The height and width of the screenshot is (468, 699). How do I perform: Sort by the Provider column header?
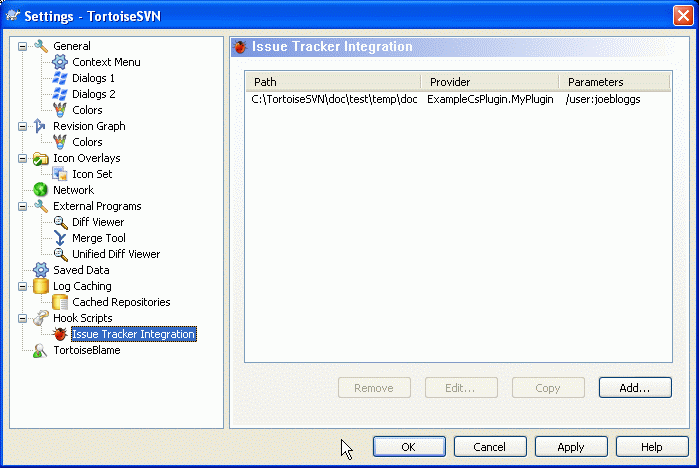click(490, 82)
